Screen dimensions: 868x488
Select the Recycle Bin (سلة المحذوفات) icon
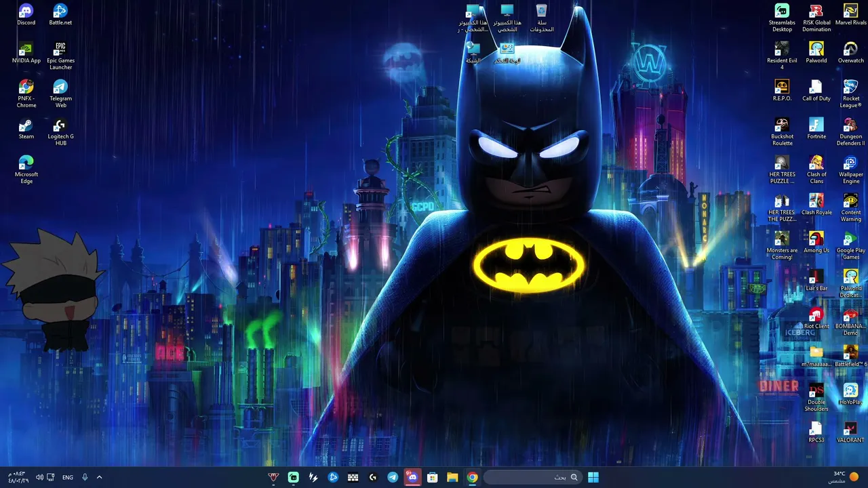coord(541,18)
